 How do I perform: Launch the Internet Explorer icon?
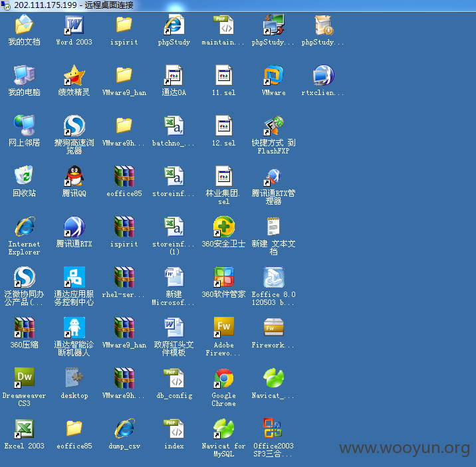24,226
